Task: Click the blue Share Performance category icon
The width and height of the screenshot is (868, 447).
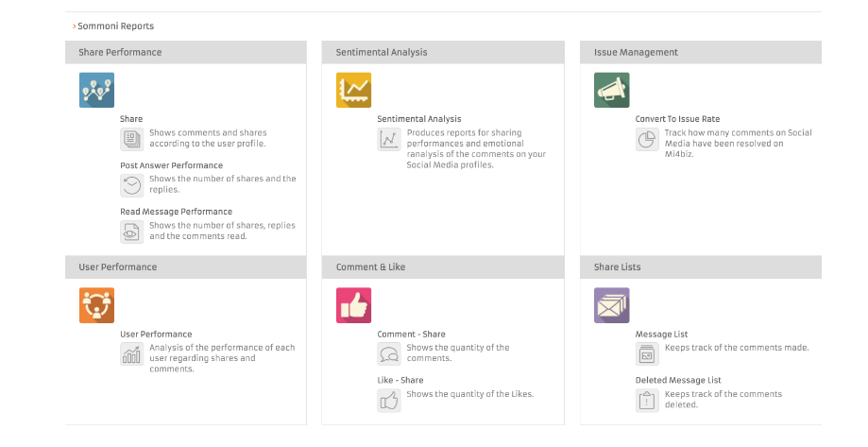Action: (x=96, y=90)
